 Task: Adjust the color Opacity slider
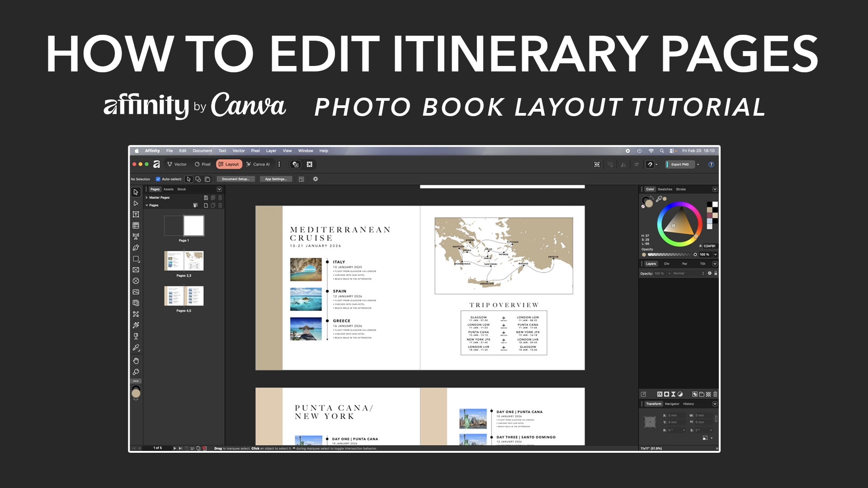point(671,254)
